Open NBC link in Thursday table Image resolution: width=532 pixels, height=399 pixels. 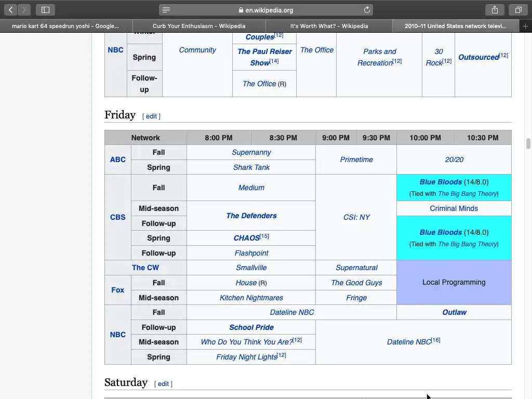click(116, 50)
